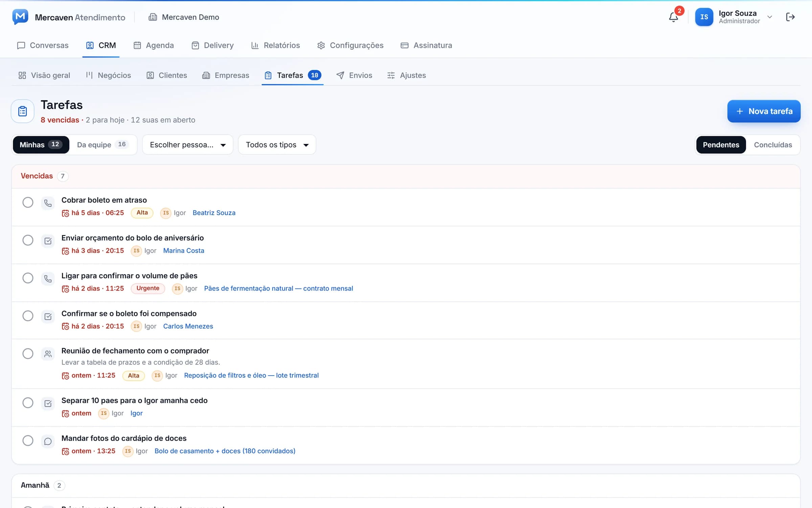
Task: Show Da equipe tasks
Action: 103,145
